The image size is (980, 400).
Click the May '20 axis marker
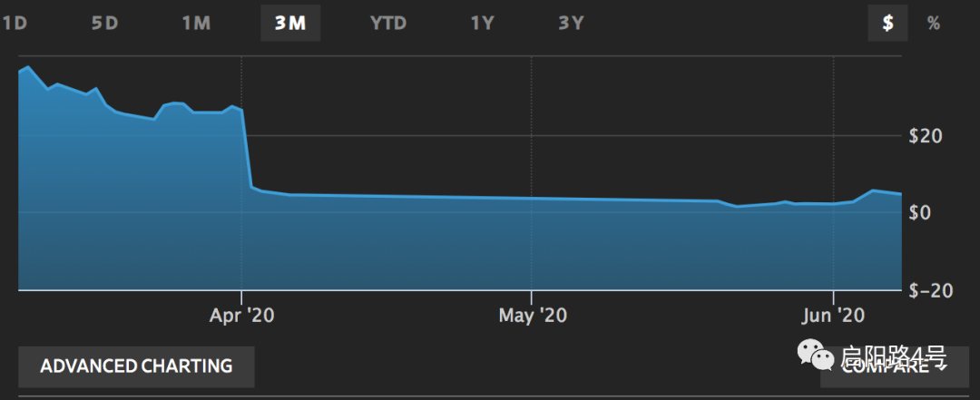tap(533, 316)
